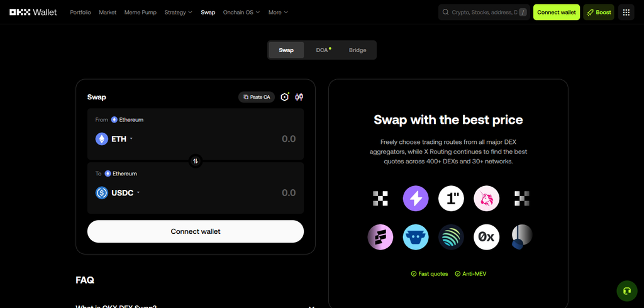Click the pink S-shaped DEX logo
Image resolution: width=644 pixels, height=308 pixels.
(x=380, y=237)
